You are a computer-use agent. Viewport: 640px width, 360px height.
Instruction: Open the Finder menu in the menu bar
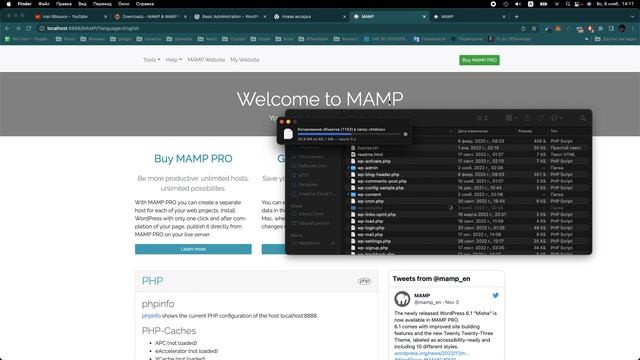coord(24,4)
